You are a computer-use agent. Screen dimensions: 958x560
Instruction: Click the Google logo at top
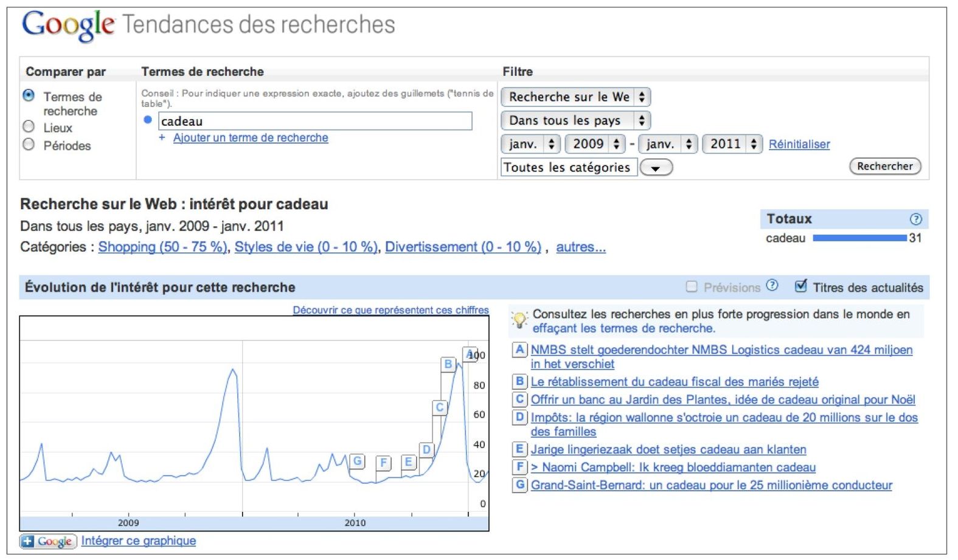click(x=68, y=25)
